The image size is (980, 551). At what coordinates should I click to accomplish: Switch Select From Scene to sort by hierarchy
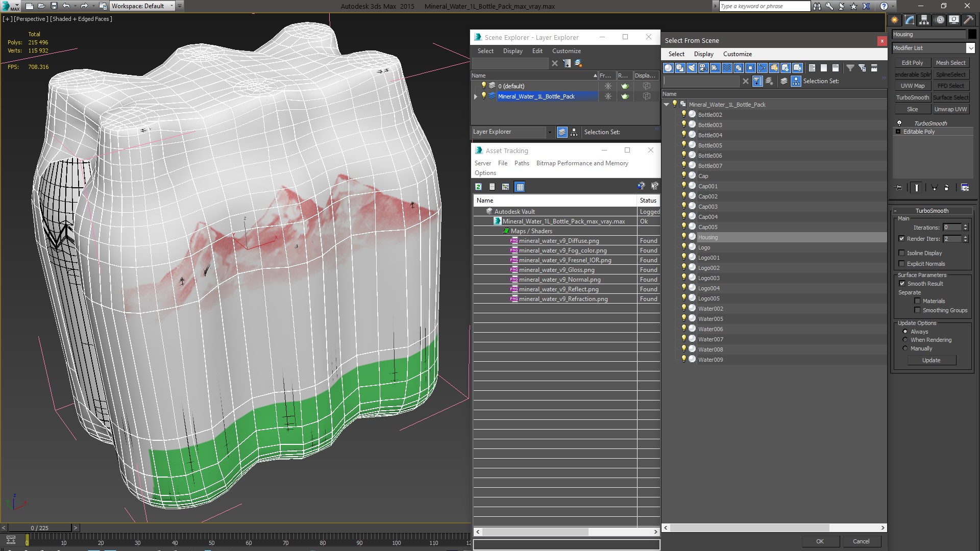pos(796,81)
